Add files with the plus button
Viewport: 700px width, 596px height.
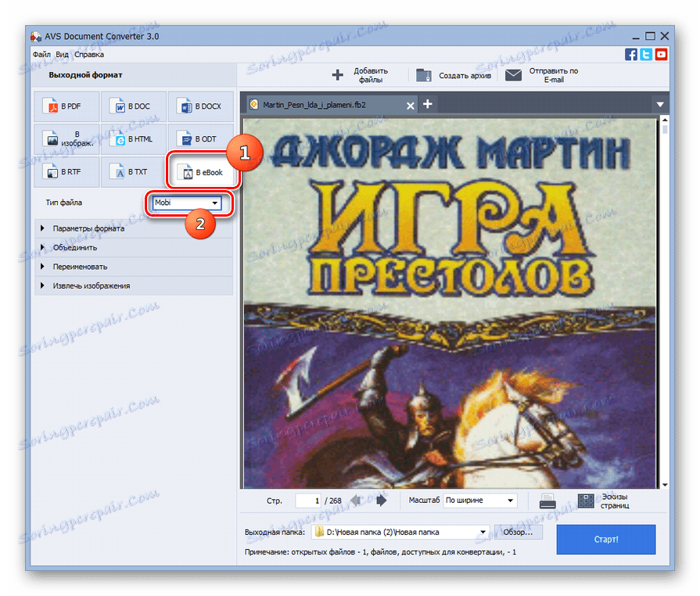[x=361, y=75]
